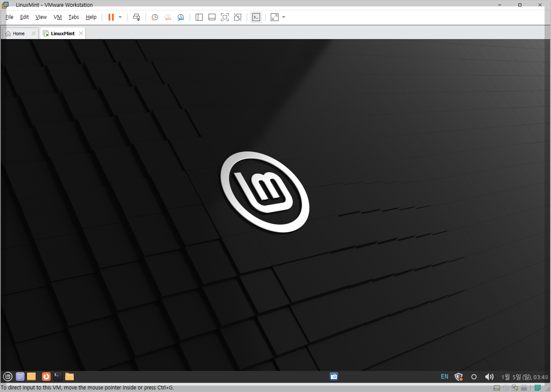Close the LinuxMint tab

pos(81,33)
